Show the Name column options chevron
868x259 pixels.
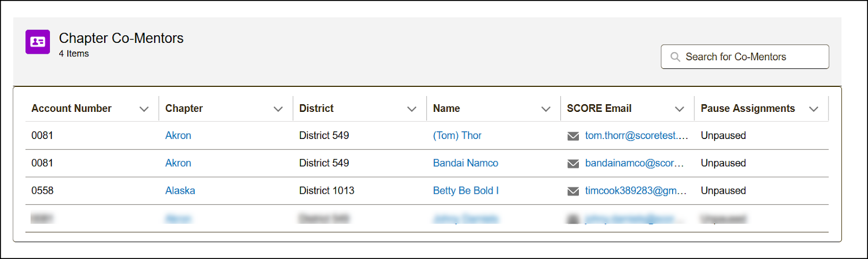pos(546,109)
